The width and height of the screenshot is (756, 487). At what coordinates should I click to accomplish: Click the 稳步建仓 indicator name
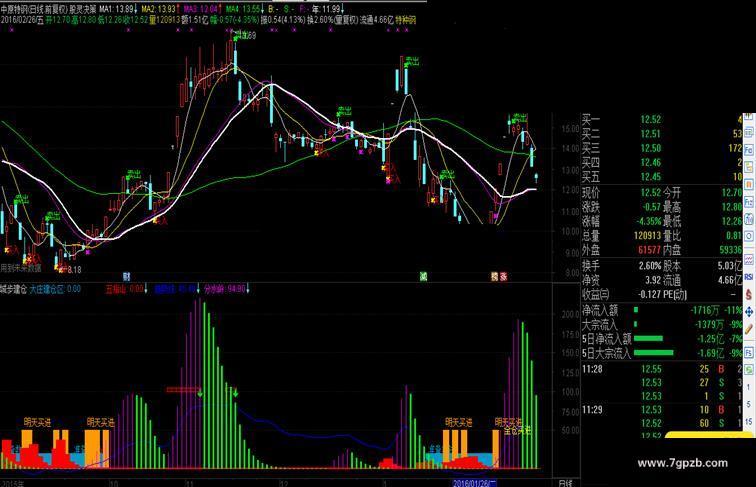pyautogui.click(x=13, y=289)
